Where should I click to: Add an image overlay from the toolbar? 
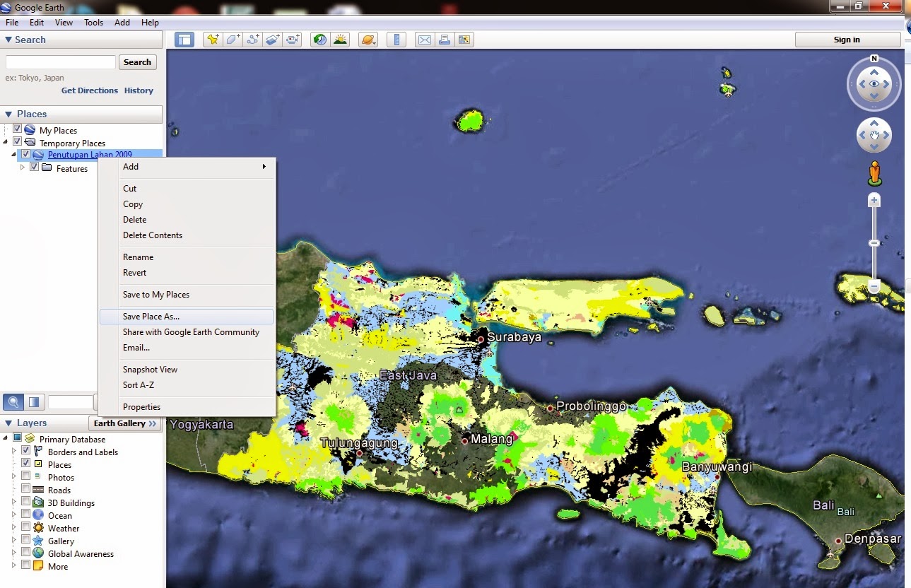click(x=273, y=40)
